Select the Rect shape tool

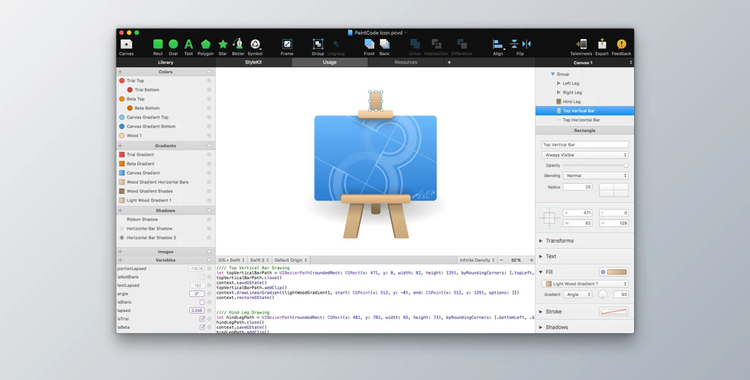click(x=158, y=47)
